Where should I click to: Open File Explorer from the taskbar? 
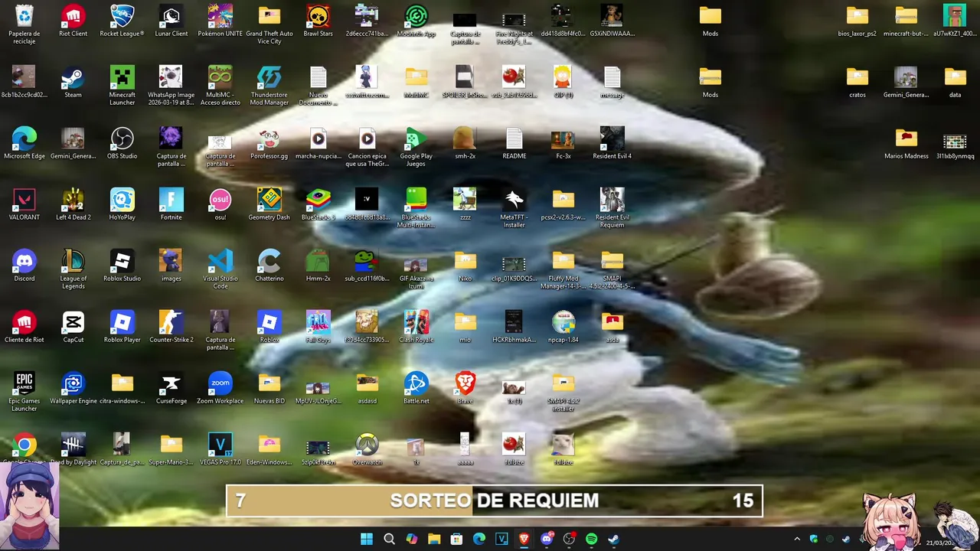coord(434,539)
